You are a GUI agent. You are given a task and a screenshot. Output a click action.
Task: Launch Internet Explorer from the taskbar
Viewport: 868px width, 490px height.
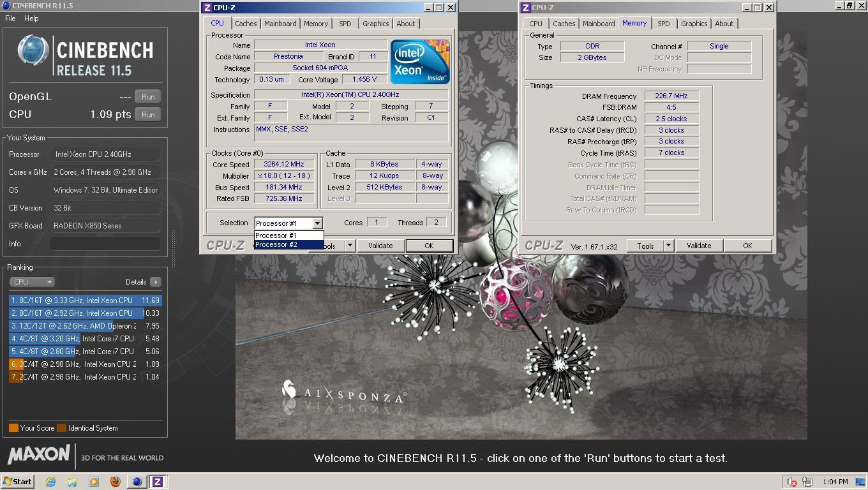[50, 482]
